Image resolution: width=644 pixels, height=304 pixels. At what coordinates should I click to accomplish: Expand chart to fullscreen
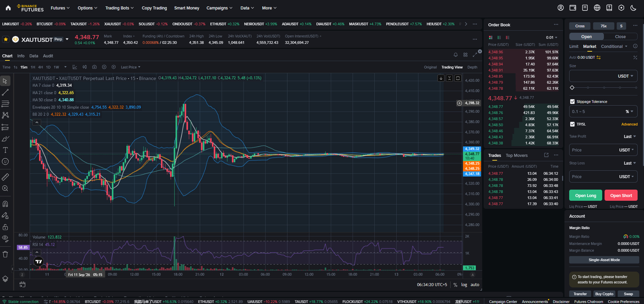(475, 55)
